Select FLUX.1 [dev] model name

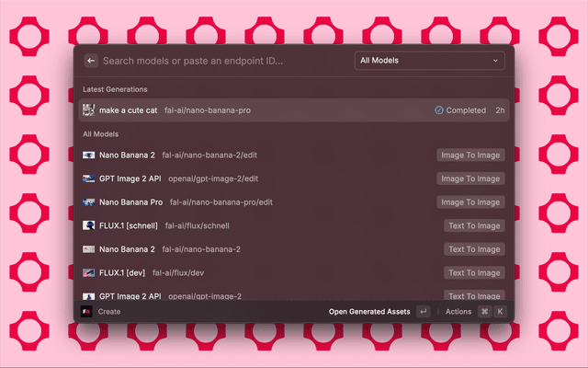pyautogui.click(x=122, y=273)
